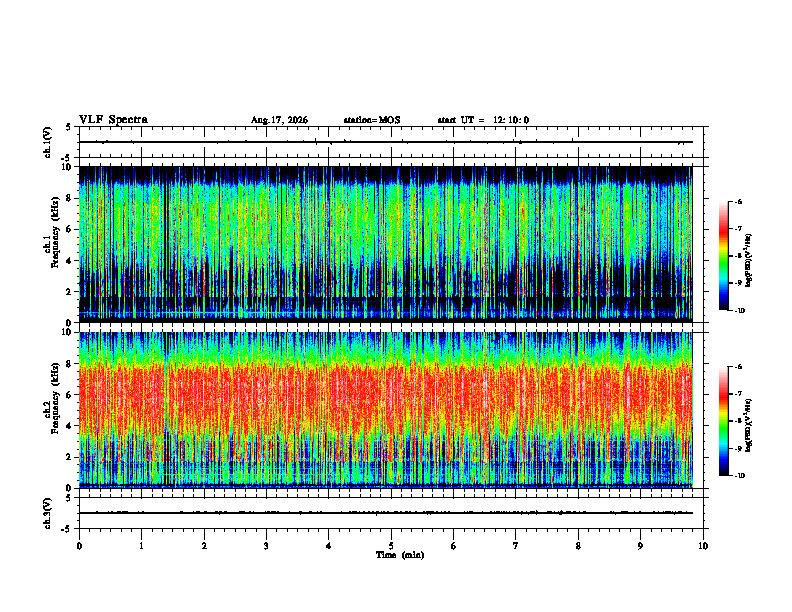Viewport: 792px width, 612px height.
Task: Click the -6 label on ch.1 color scale
Action: click(x=738, y=202)
